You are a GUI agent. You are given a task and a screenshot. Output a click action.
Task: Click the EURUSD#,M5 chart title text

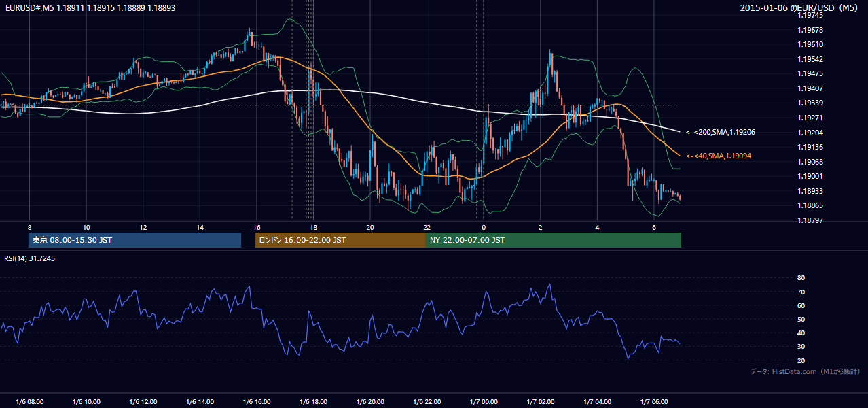click(90, 8)
